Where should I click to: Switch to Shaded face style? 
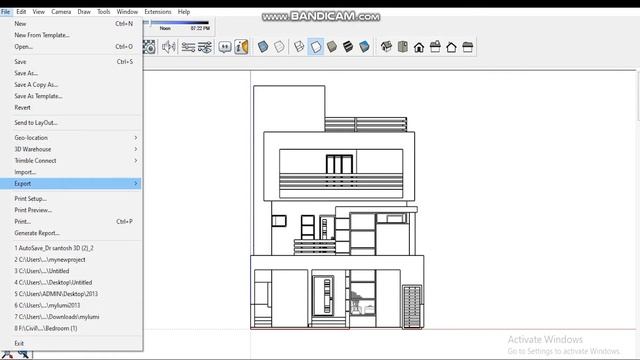pyautogui.click(x=332, y=47)
